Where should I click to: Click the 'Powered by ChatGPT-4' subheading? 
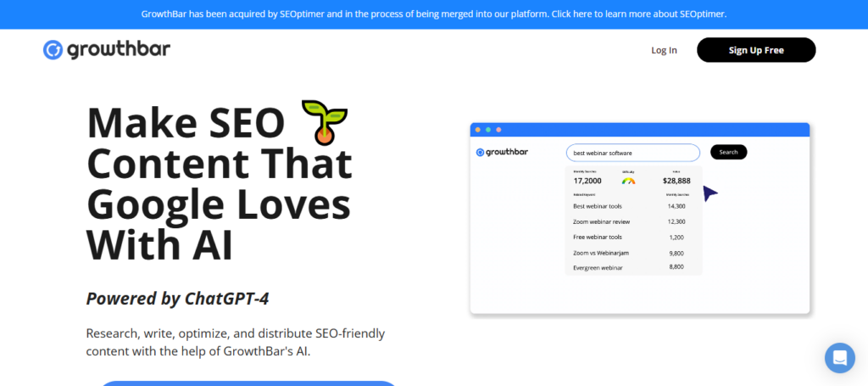[178, 299]
